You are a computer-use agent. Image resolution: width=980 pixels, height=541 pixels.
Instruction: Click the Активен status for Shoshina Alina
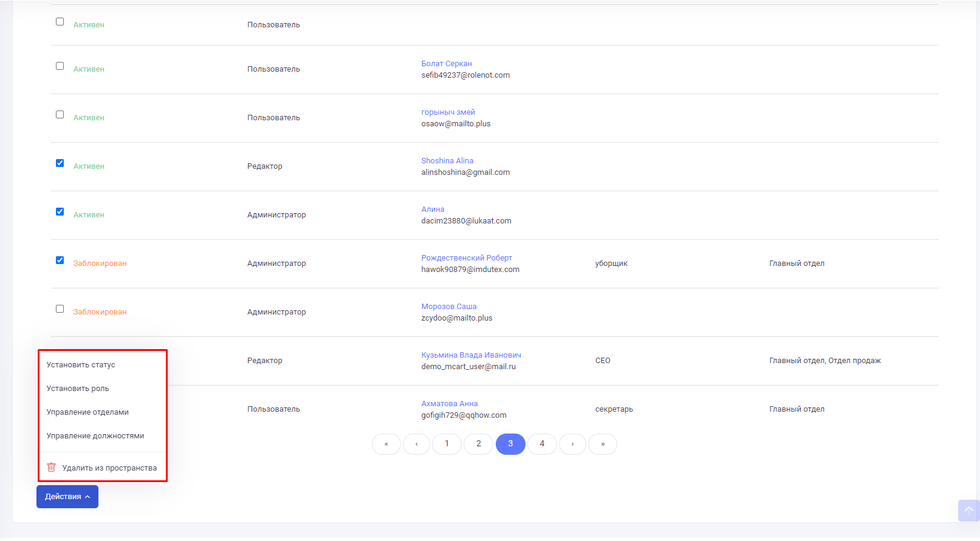[x=89, y=166]
